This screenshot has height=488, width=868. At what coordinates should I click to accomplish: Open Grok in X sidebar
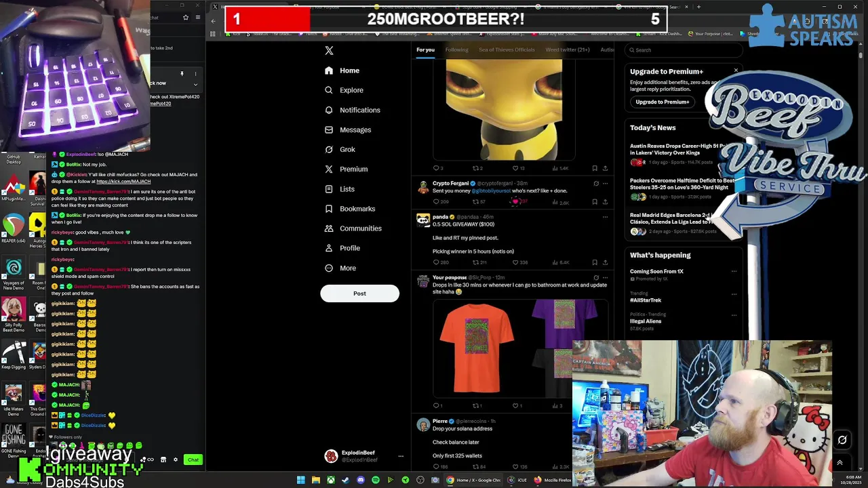point(340,149)
